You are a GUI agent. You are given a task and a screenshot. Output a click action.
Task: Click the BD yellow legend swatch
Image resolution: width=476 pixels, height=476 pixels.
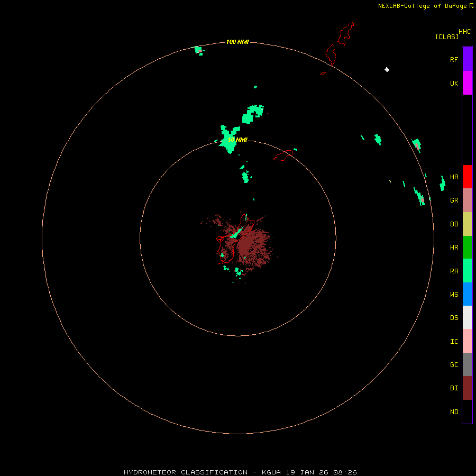click(467, 224)
